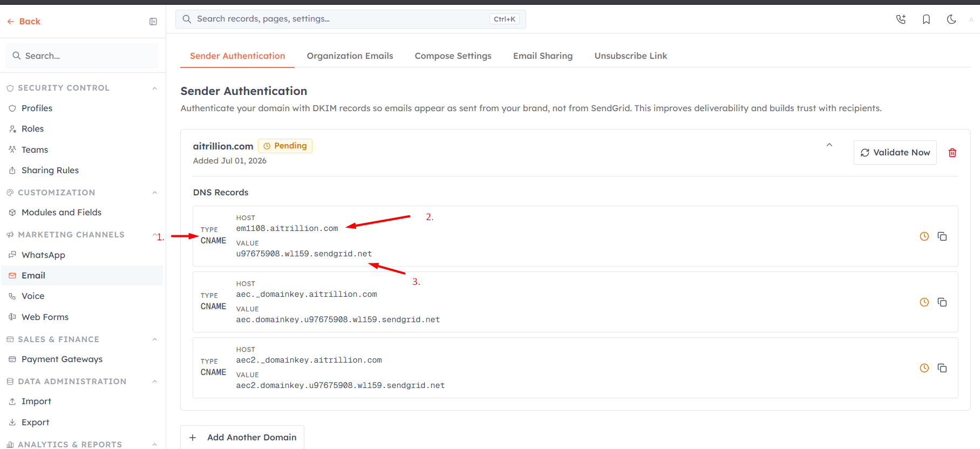This screenshot has height=449, width=980.
Task: Select host aec2._domainkey.aitrillion.com
Action: coord(309,360)
